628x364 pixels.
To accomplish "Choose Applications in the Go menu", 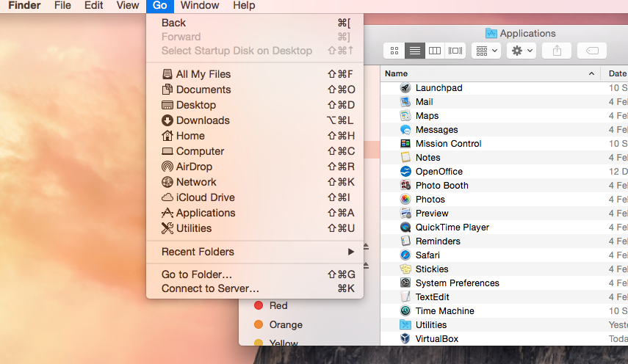I will (x=255, y=213).
